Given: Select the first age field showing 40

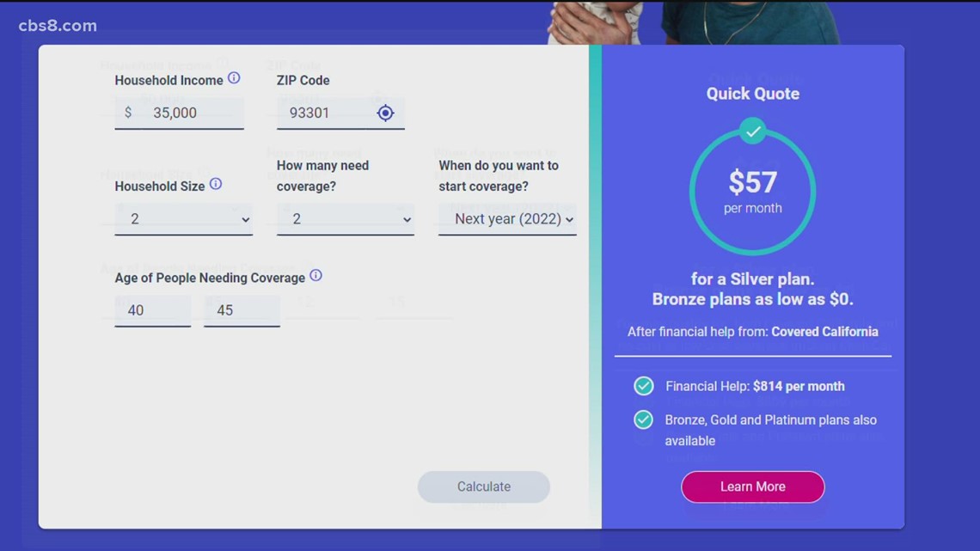Looking at the screenshot, I should click(152, 310).
